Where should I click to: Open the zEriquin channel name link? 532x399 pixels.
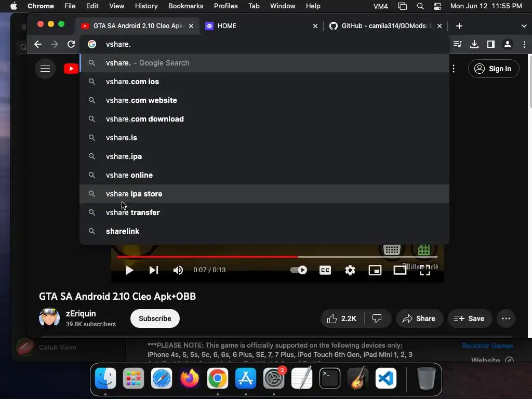click(x=81, y=313)
